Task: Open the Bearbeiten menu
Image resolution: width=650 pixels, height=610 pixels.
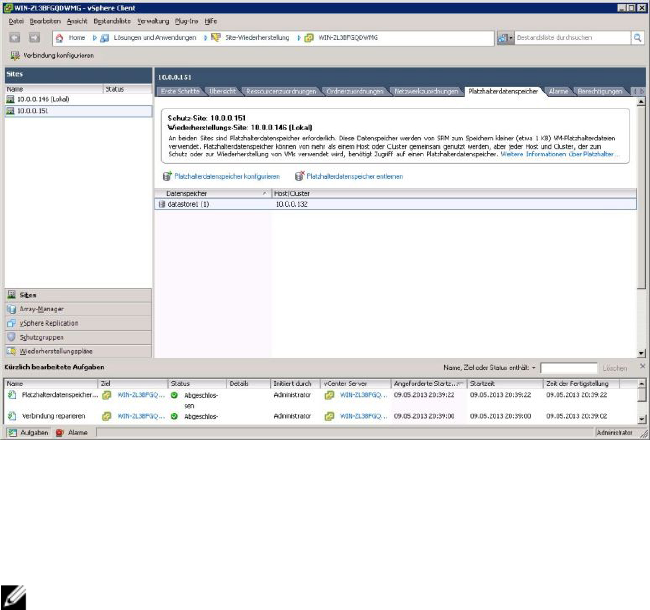Action: [45, 21]
